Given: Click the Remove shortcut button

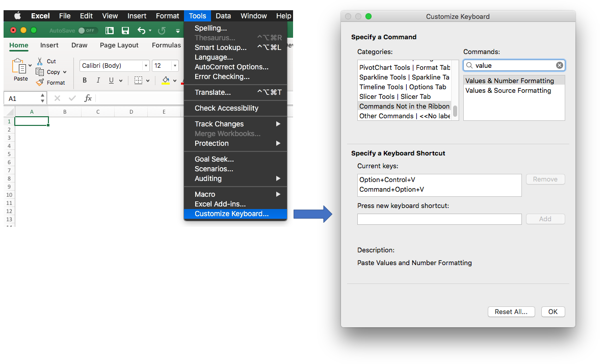Looking at the screenshot, I should [545, 179].
